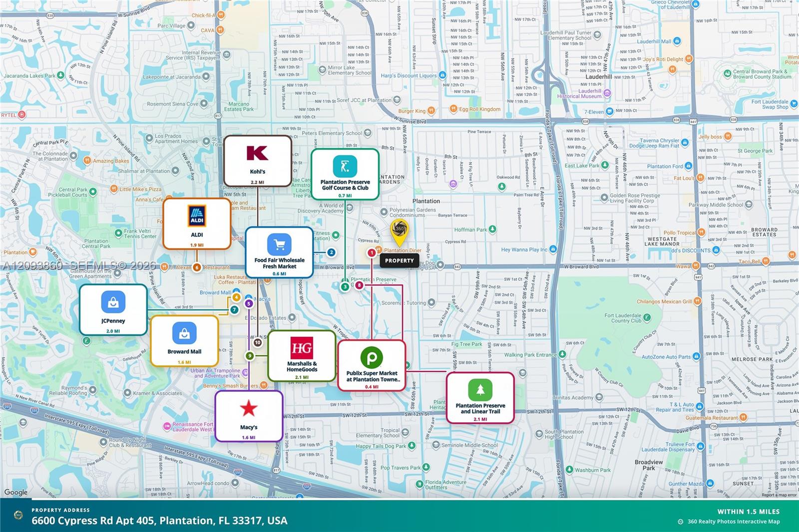Click the Harp's Discount Liquors shop icon

tap(442, 75)
